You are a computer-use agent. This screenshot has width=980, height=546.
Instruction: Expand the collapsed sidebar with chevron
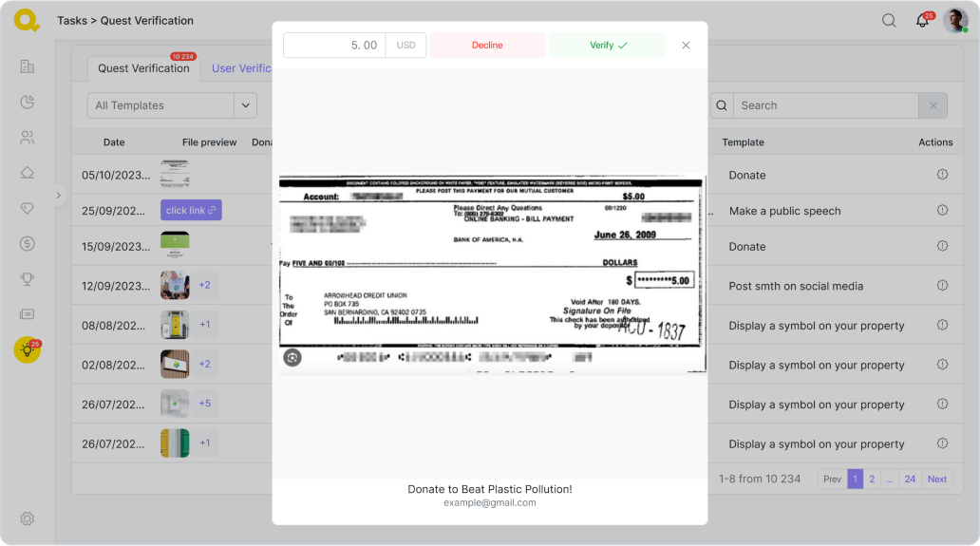pyautogui.click(x=58, y=196)
